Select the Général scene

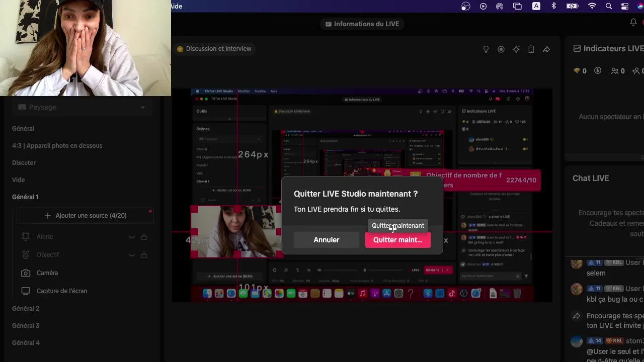(23, 129)
